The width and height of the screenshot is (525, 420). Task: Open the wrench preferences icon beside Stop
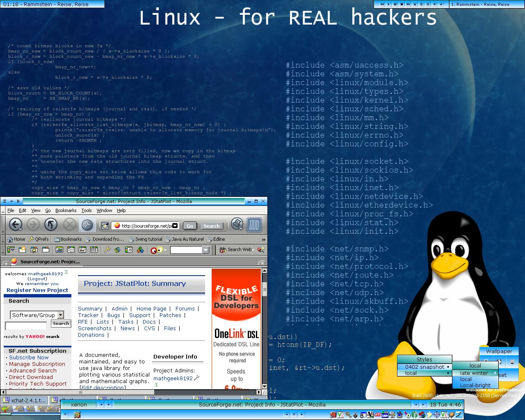tap(87, 224)
